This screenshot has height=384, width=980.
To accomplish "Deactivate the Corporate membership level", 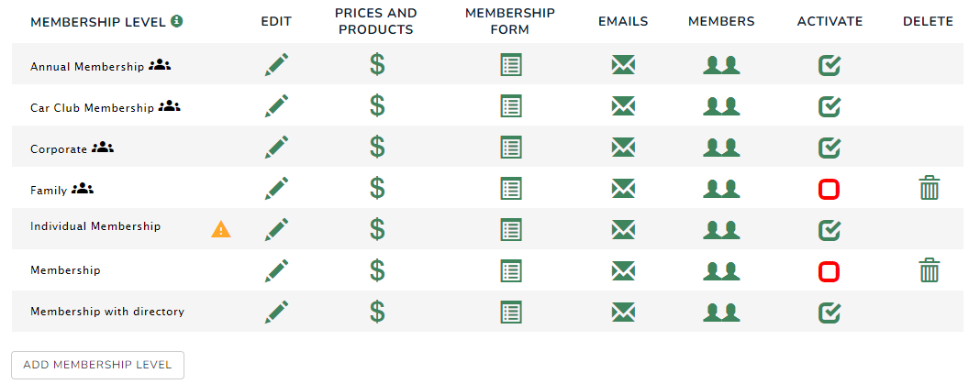I will 830,148.
